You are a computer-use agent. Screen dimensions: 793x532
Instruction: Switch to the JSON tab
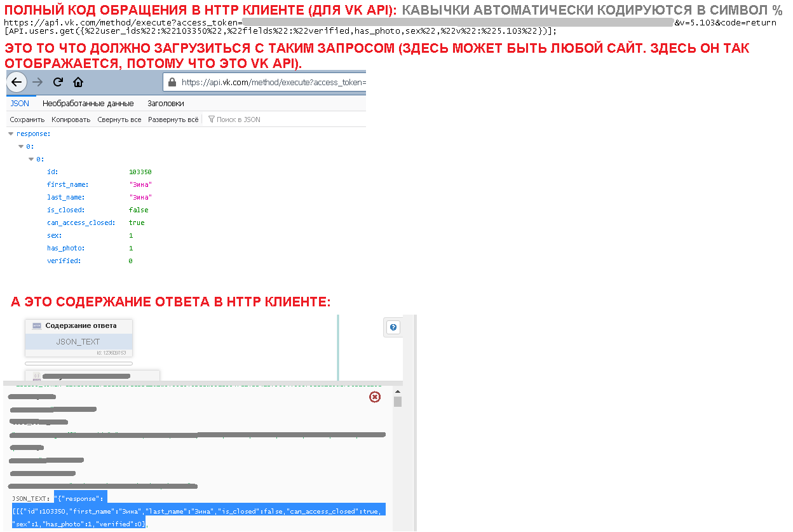point(20,103)
